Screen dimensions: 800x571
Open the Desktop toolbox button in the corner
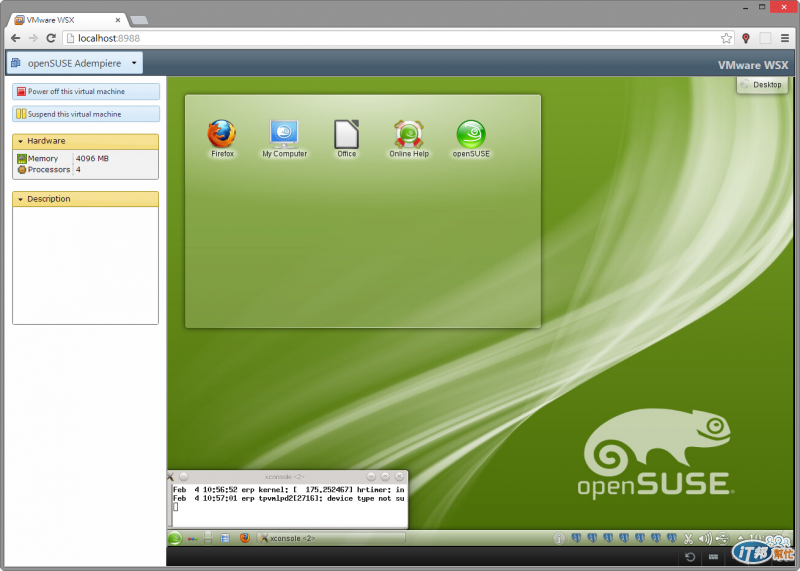click(x=762, y=85)
